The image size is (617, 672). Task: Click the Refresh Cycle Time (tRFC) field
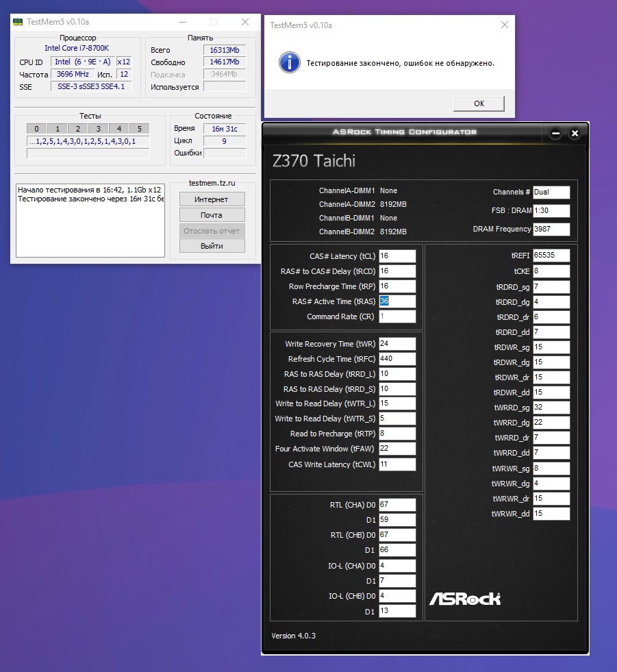pyautogui.click(x=397, y=359)
